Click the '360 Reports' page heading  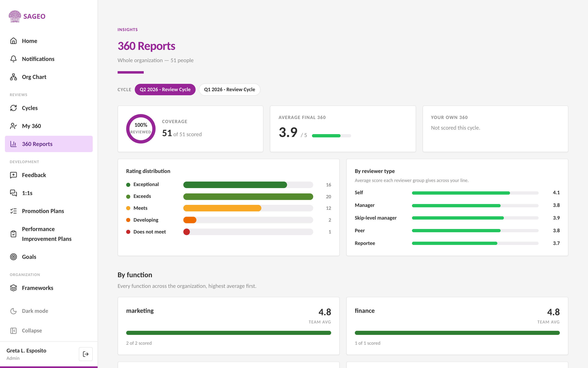pos(146,46)
